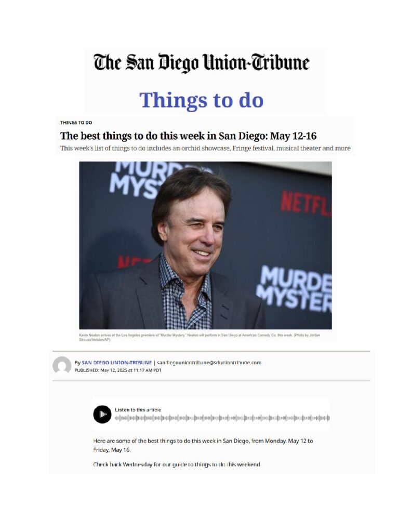The image size is (411, 532).
Task: Click the orchid showcase subheadline text
Action: coord(205,148)
